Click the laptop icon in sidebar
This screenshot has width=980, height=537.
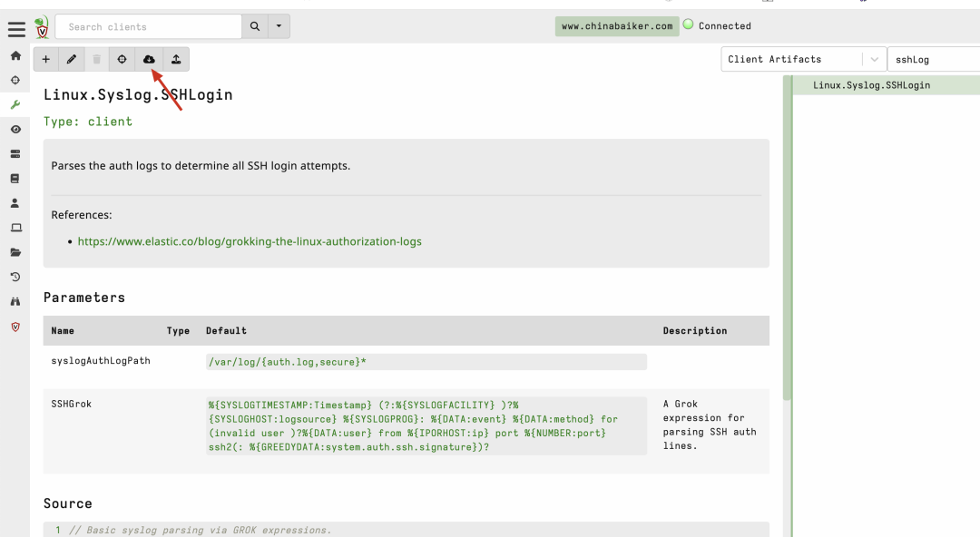click(15, 228)
